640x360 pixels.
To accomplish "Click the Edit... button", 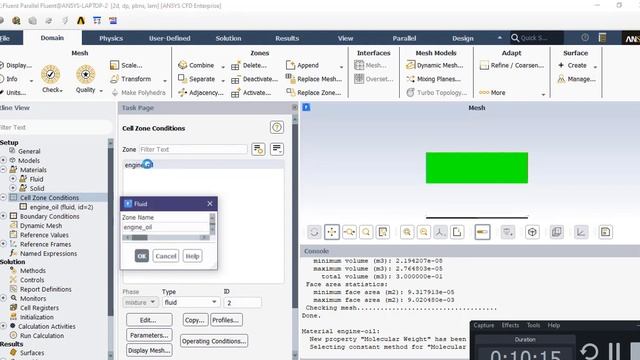I will pyautogui.click(x=149, y=320).
